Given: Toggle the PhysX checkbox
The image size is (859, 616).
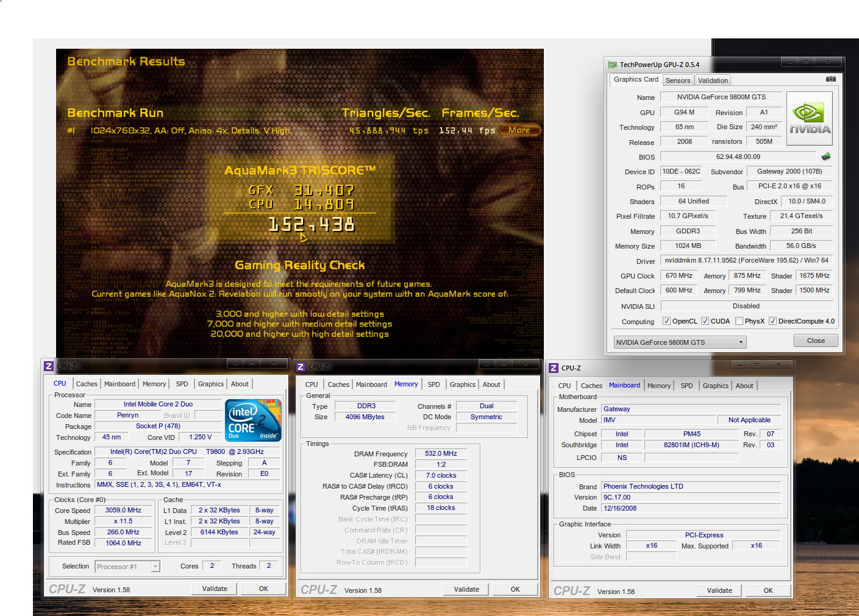Looking at the screenshot, I should pyautogui.click(x=739, y=321).
